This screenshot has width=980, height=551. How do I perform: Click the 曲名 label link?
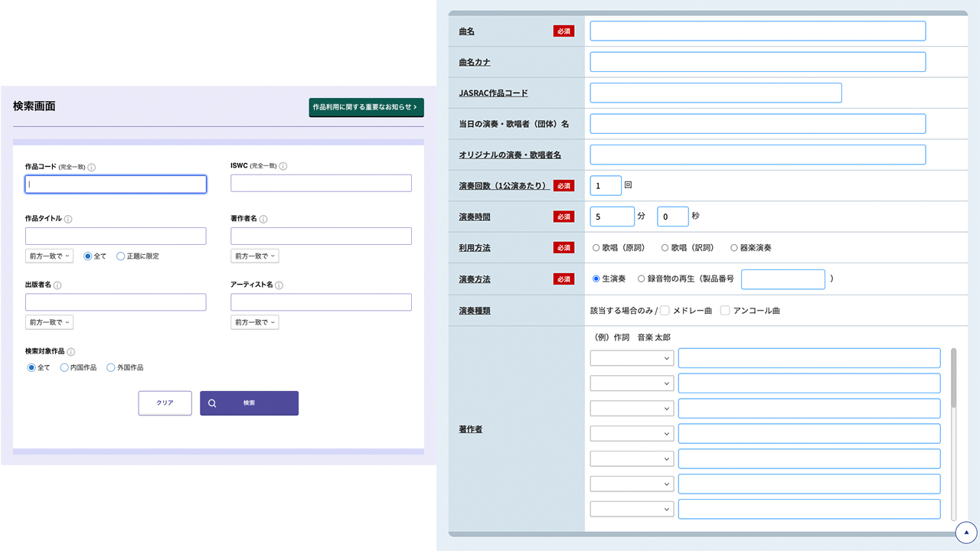pos(466,31)
